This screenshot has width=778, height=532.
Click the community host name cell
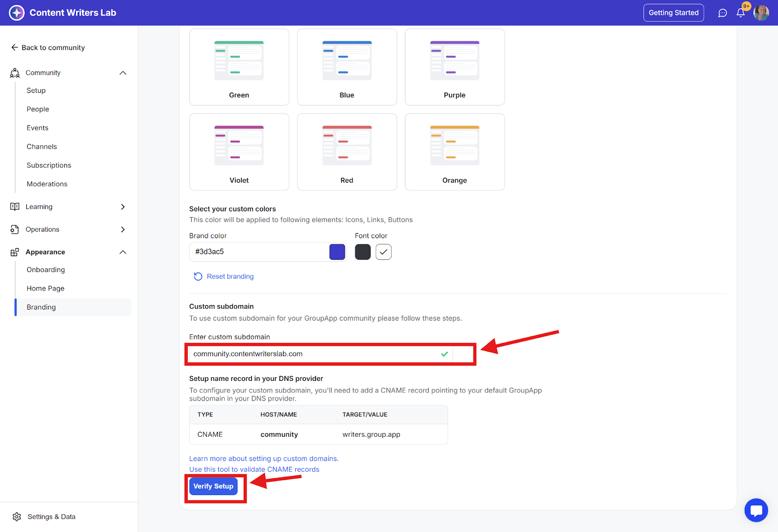point(279,434)
